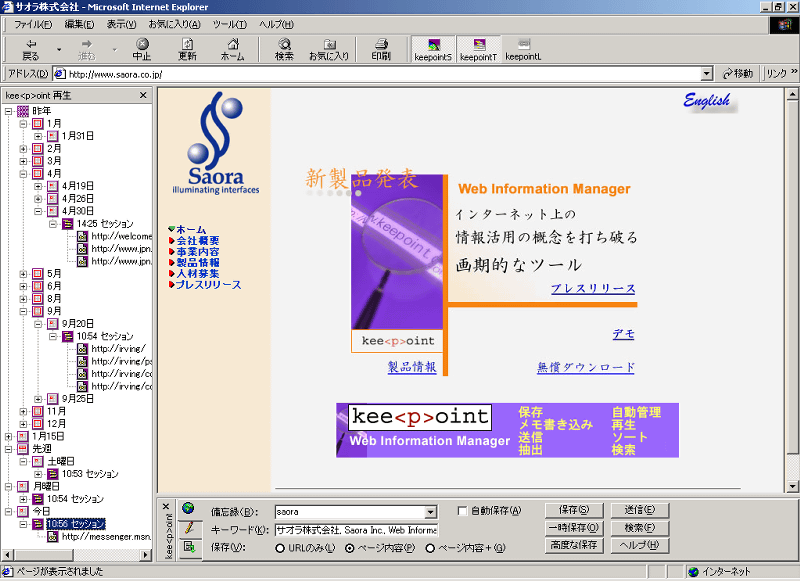Click the Refresh (更新) toolbar icon
Image resolution: width=800 pixels, height=581 pixels.
point(187,49)
